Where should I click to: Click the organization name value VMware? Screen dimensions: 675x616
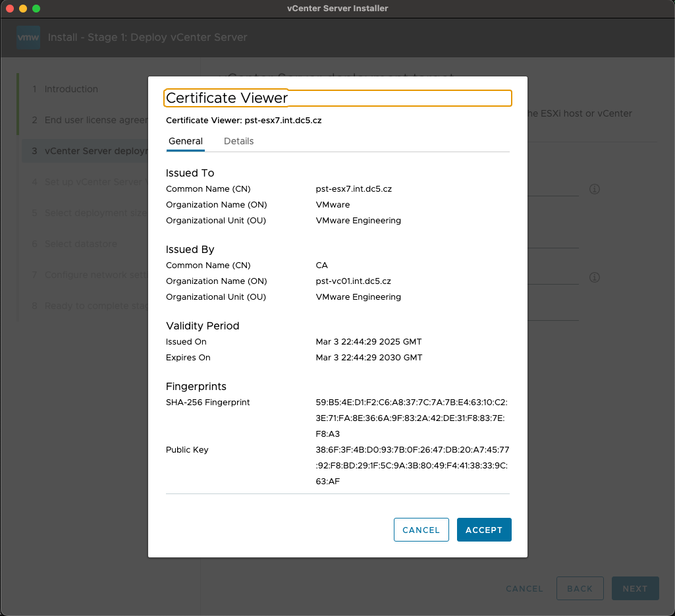333,205
